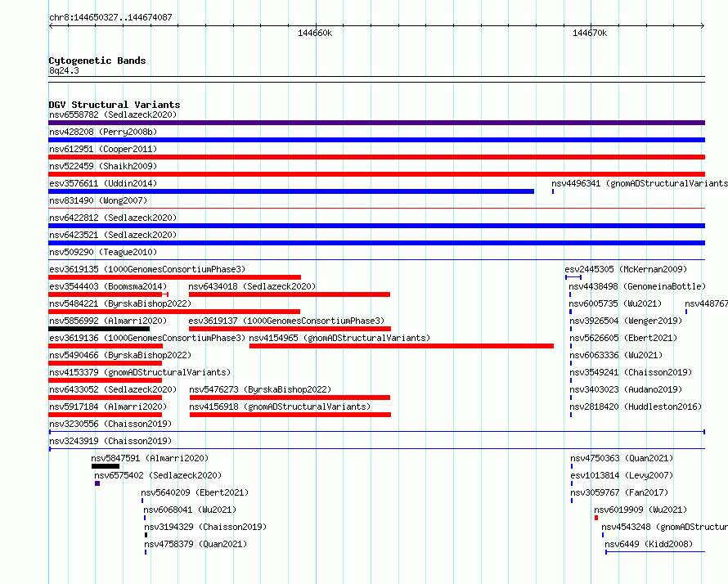The height and width of the screenshot is (584, 728).
Task: Click esv1013814 (Levy2007) label
Action: [622, 475]
